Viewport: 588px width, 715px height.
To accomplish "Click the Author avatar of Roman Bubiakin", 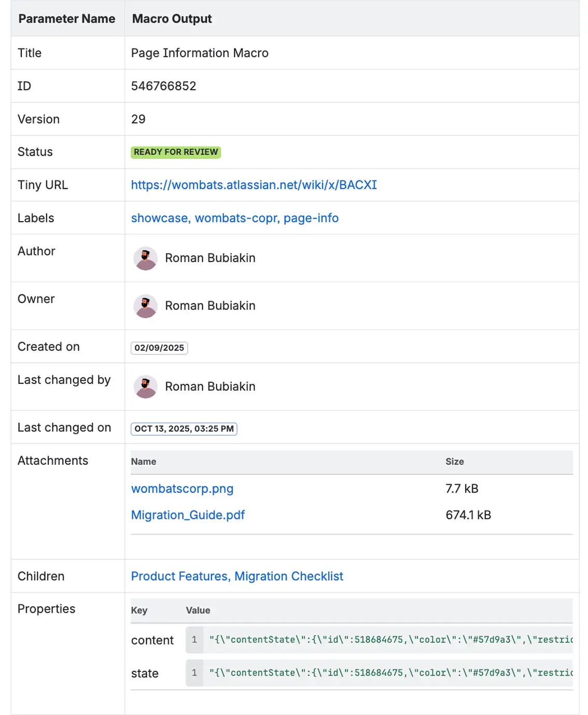I will (x=146, y=258).
